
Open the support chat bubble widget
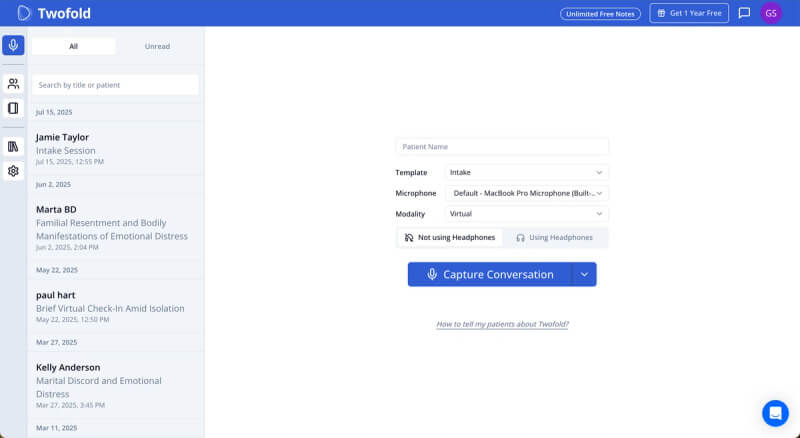click(776, 413)
